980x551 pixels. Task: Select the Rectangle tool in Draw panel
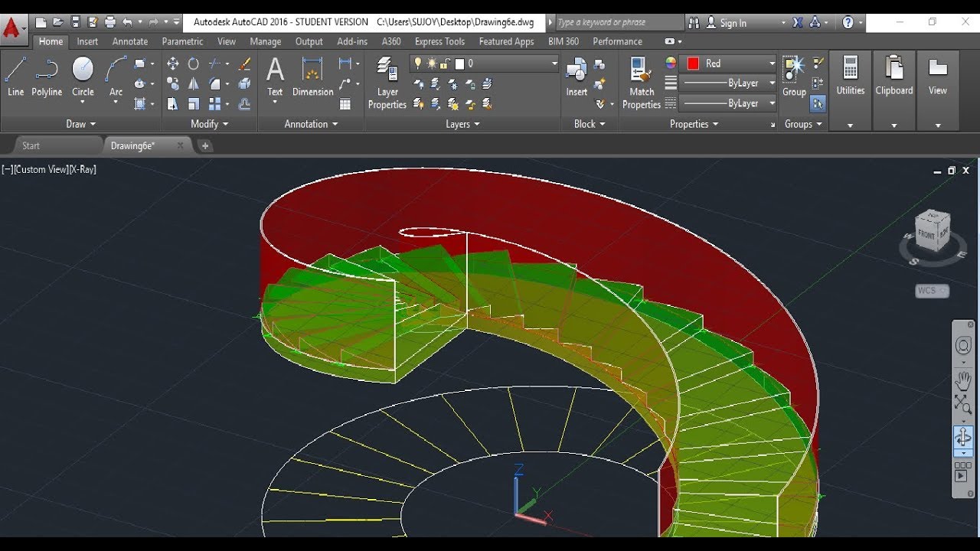coord(140,64)
